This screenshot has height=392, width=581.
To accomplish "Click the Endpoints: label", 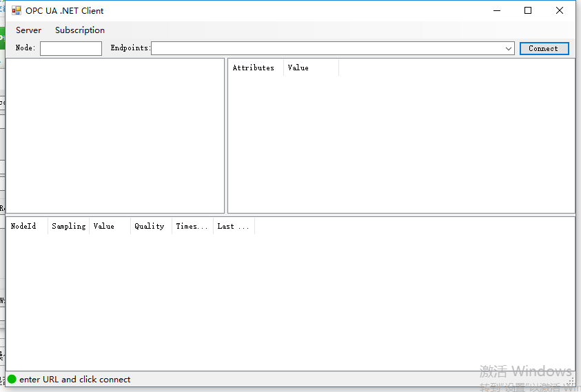I will [130, 48].
